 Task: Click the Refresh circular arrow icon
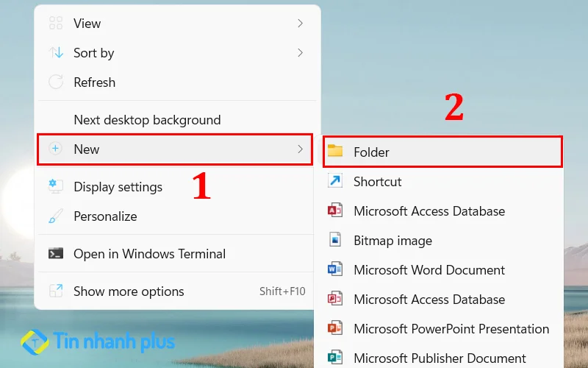click(x=56, y=82)
